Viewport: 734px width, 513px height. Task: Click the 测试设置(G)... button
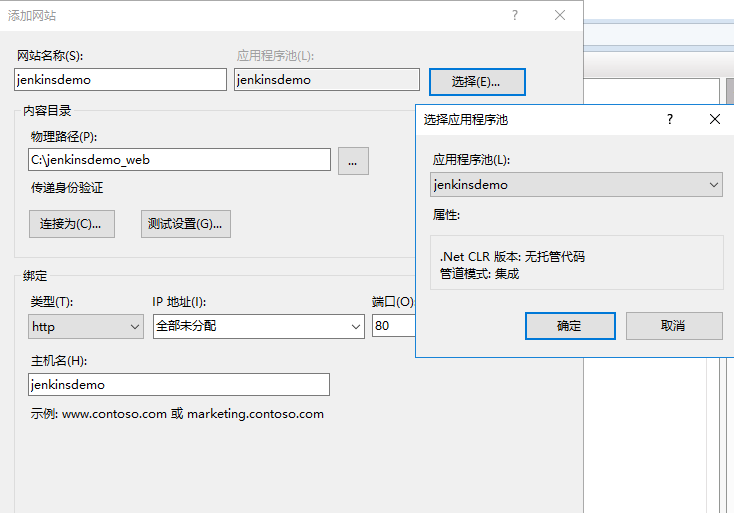(186, 224)
